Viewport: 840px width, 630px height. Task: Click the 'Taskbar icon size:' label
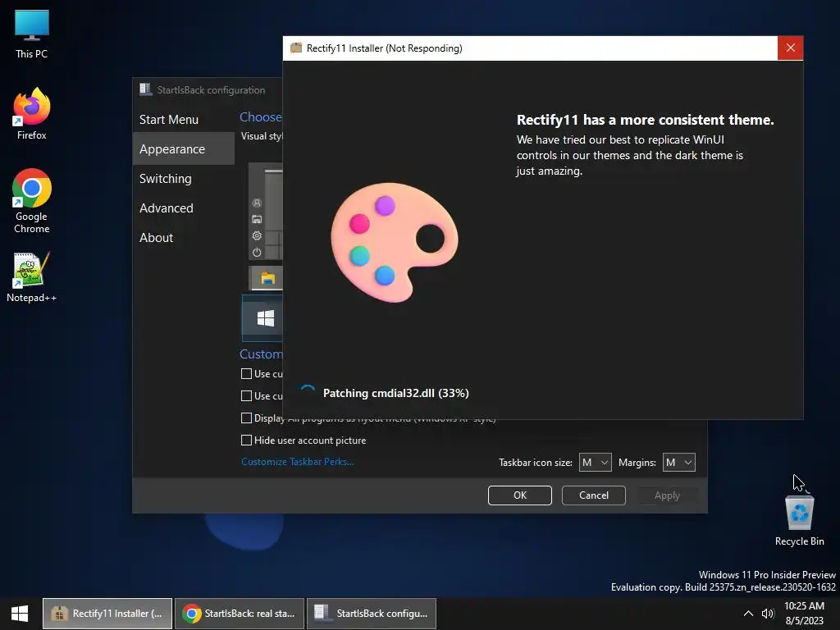(x=535, y=463)
